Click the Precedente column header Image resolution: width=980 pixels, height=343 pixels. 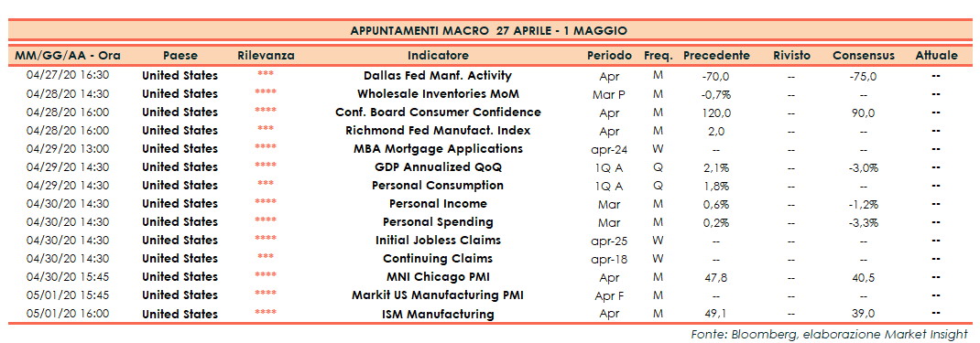pyautogui.click(x=716, y=56)
